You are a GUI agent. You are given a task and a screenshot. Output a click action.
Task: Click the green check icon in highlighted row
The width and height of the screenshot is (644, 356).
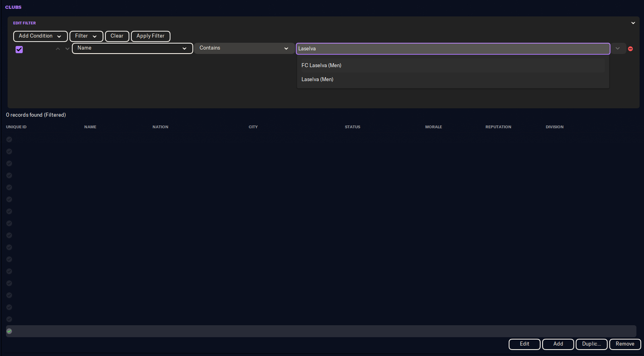(9, 331)
